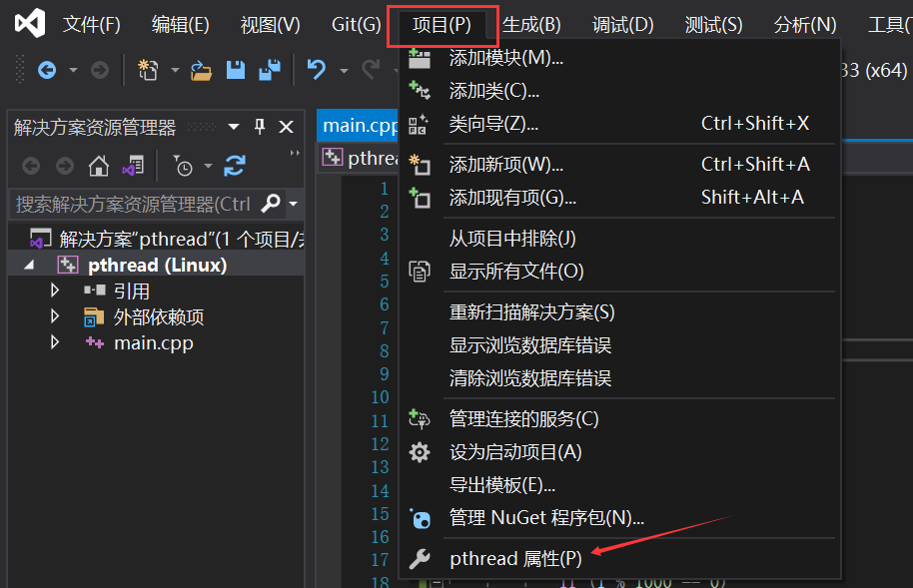The height and width of the screenshot is (588, 913).
Task: Click the wrench icon beside pthread 属性
Action: point(420,559)
